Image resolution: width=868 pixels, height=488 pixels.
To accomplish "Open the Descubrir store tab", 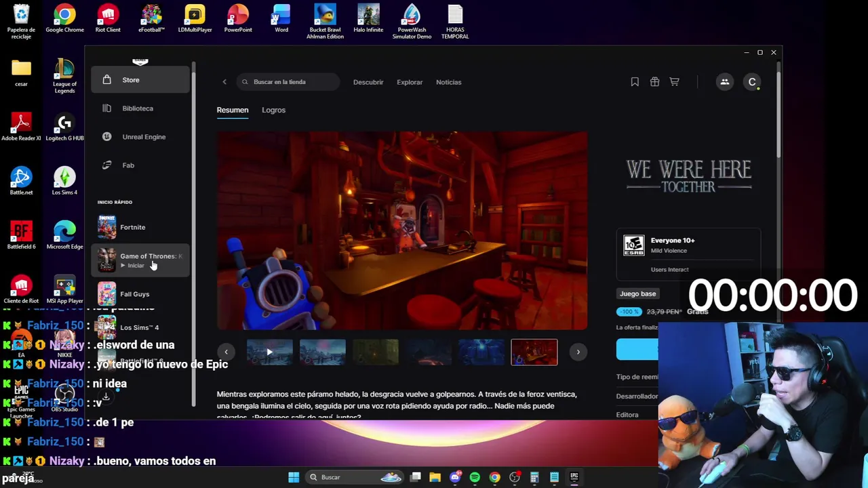I will coord(368,82).
